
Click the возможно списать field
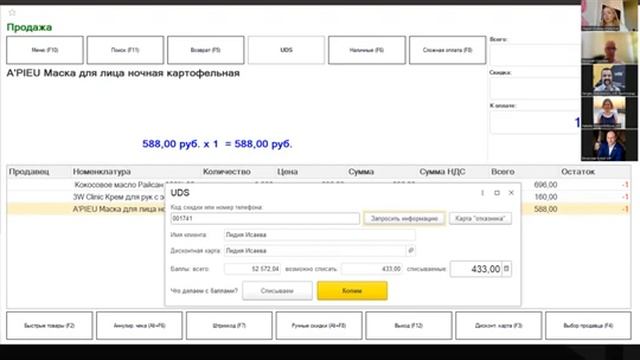[372, 269]
